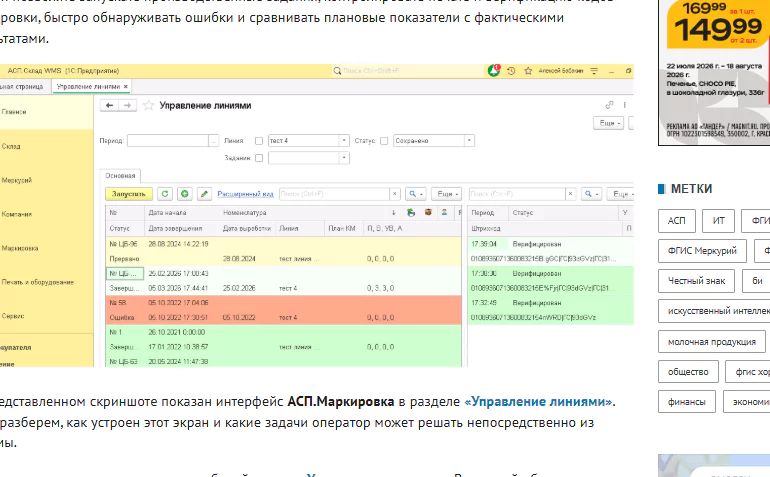
Task: Click the notification bell with red badge
Action: tap(494, 71)
